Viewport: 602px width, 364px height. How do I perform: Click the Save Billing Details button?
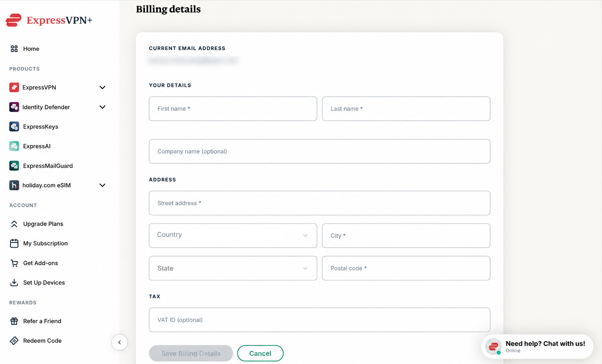click(191, 353)
